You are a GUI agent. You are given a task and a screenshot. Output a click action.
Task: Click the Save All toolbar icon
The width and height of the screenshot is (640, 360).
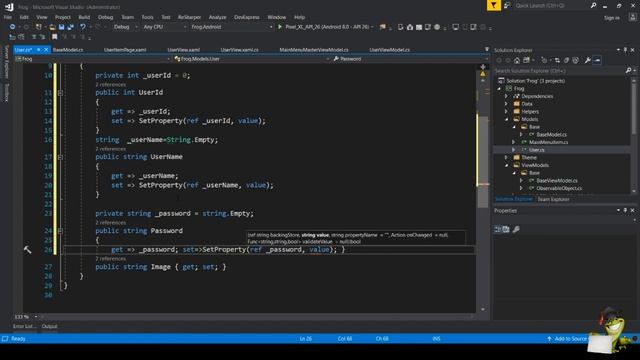click(x=71, y=27)
